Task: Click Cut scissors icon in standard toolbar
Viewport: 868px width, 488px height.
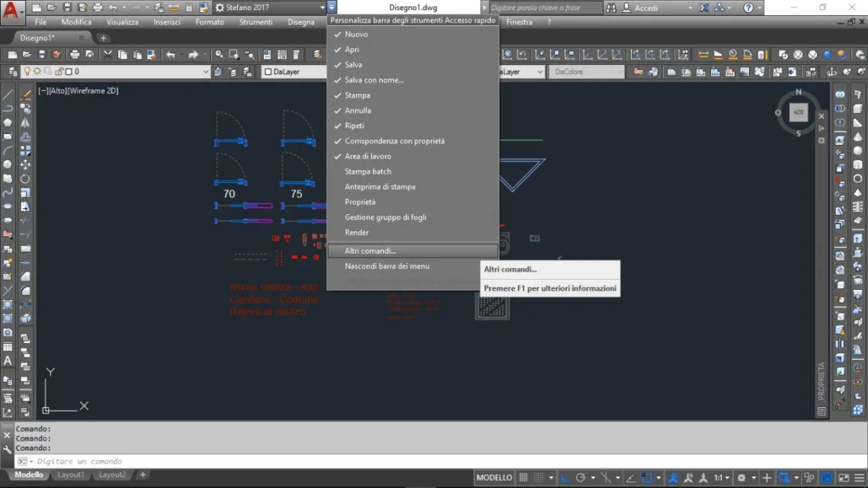Action: (108, 54)
